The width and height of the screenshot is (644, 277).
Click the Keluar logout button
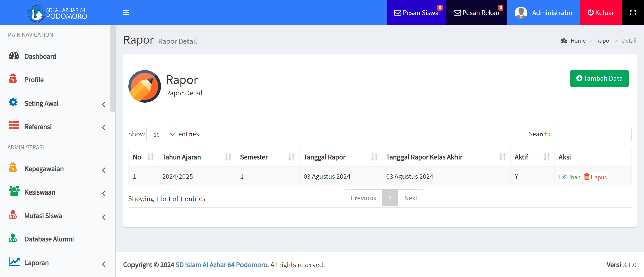(601, 13)
